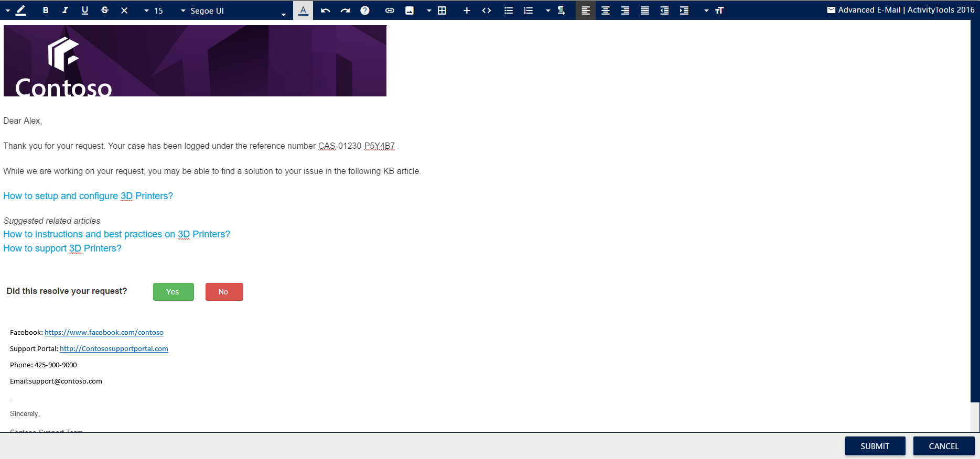
Task: Open the paragraph direction tool
Action: pos(561,10)
